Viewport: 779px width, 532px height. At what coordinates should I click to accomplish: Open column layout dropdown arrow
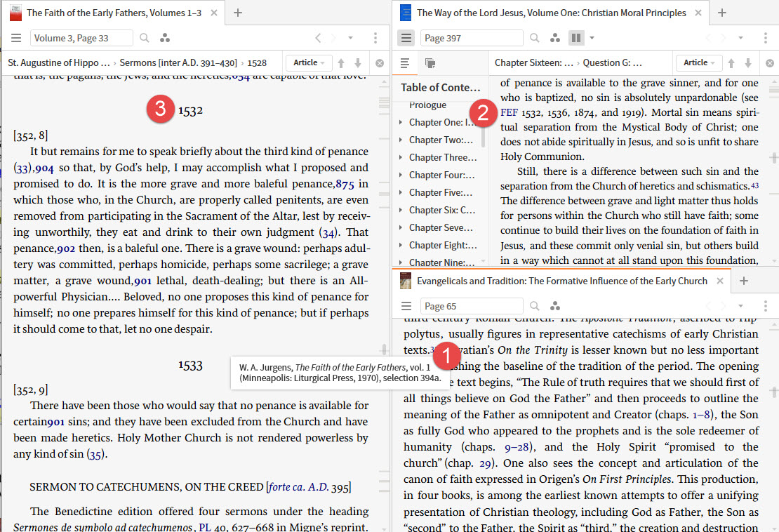(x=591, y=38)
